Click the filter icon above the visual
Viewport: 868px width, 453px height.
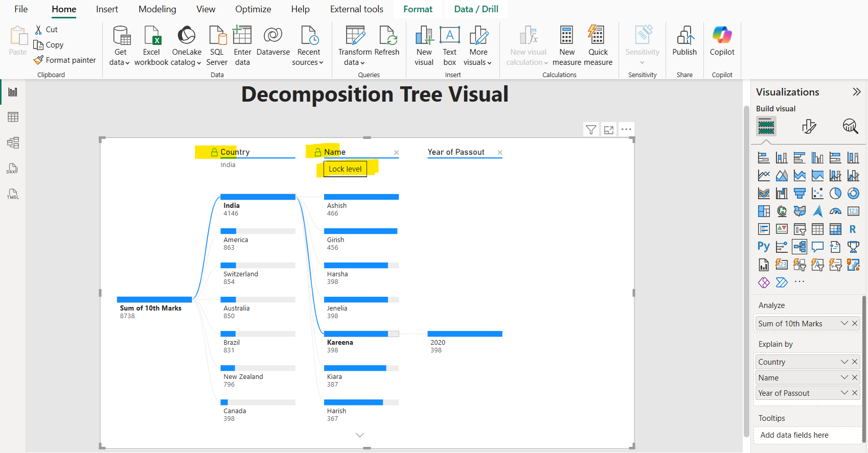tap(591, 130)
